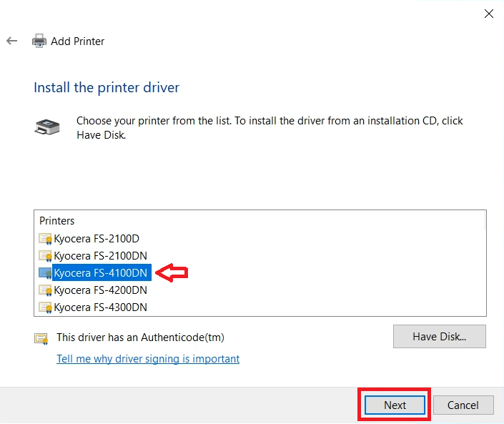Select Kyocera FS-2100D from the list

[x=97, y=239]
